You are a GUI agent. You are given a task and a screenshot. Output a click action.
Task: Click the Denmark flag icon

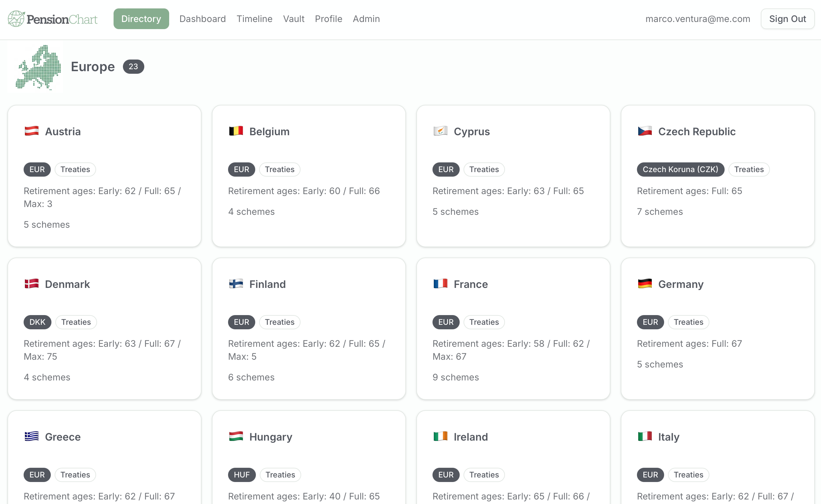tap(31, 284)
